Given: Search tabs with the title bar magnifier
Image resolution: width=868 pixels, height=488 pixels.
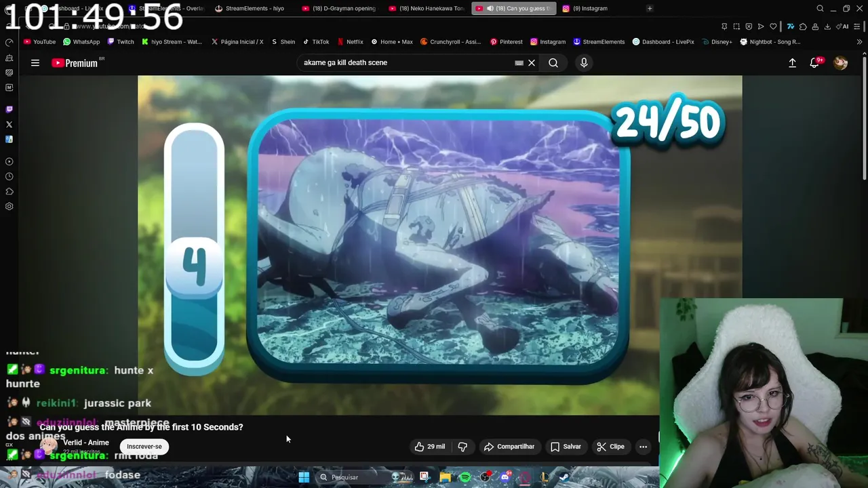Looking at the screenshot, I should tap(820, 8).
